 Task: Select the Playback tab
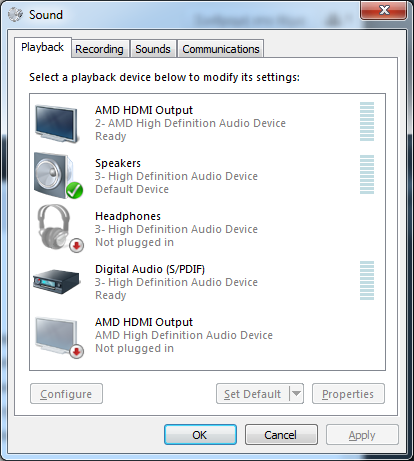[x=43, y=47]
